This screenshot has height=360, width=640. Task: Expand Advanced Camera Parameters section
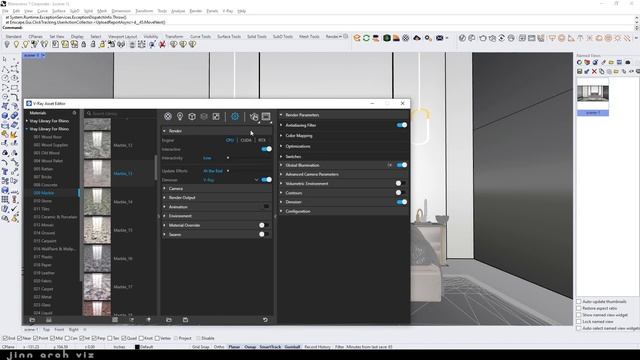(x=344, y=174)
